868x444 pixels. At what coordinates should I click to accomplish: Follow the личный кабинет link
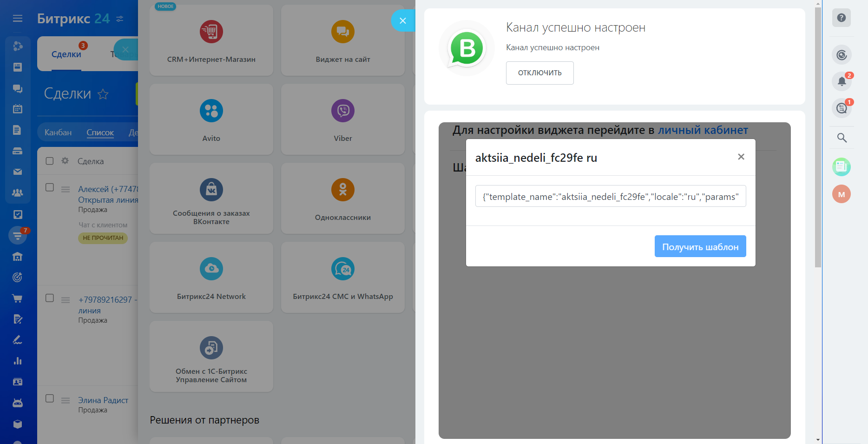[703, 130]
